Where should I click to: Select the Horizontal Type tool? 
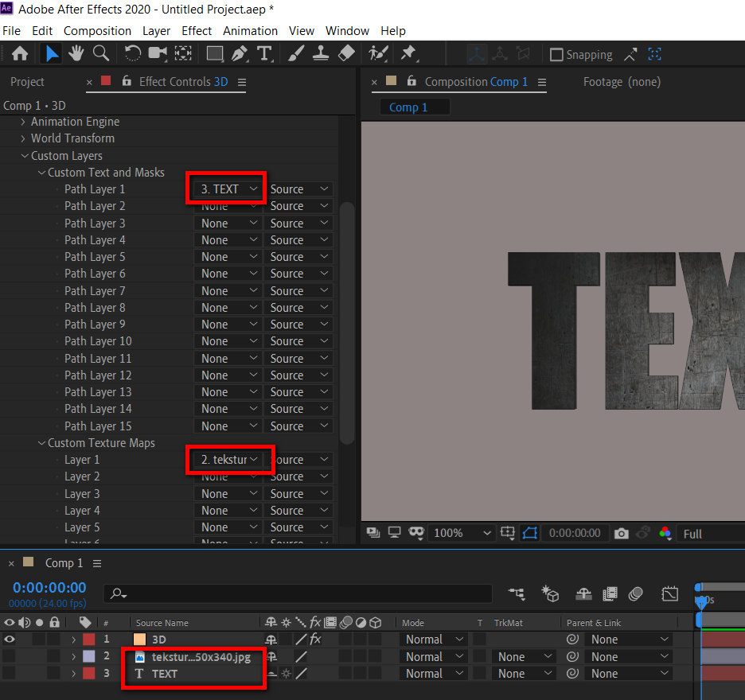pos(264,54)
